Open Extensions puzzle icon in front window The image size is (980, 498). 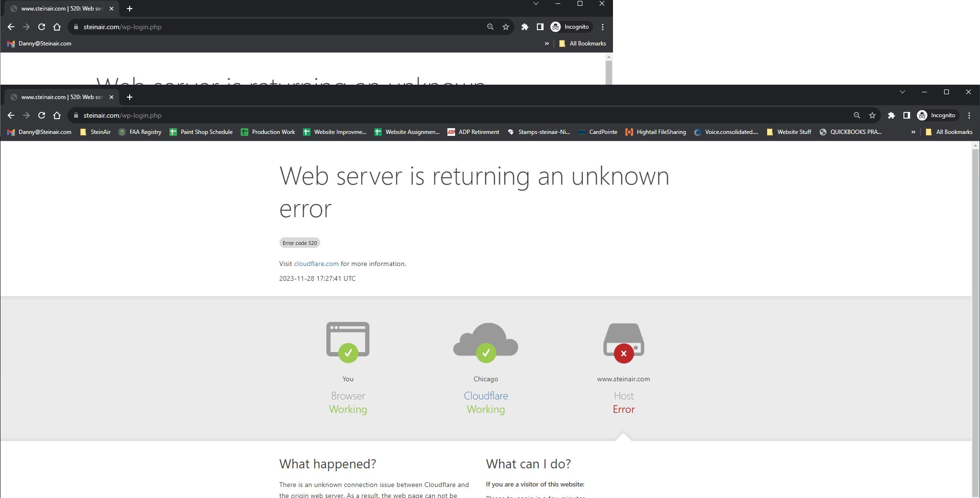coord(891,115)
